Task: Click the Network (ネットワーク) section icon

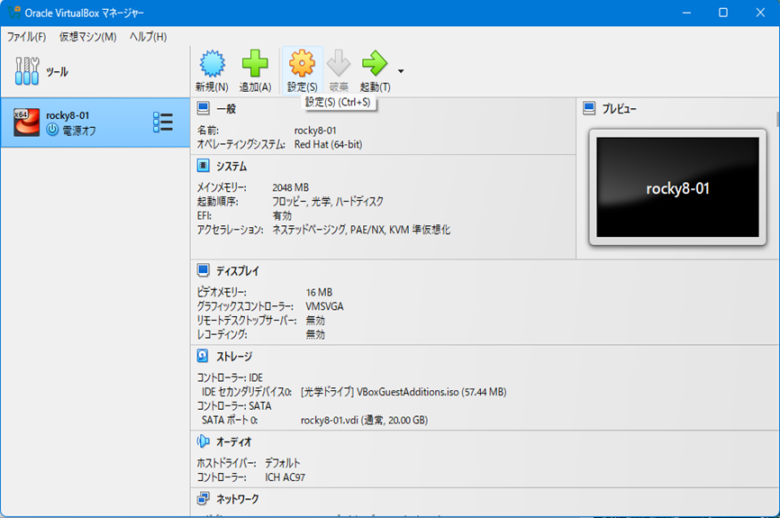Action: click(203, 498)
